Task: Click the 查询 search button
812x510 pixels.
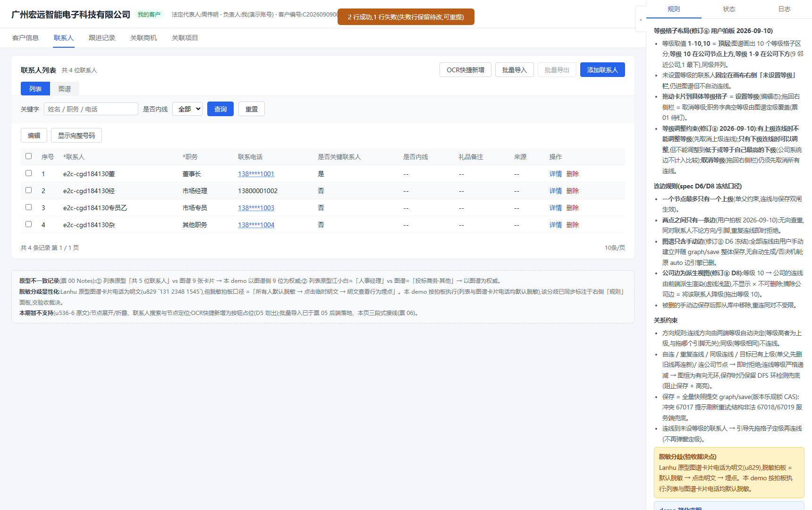Action: [220, 109]
